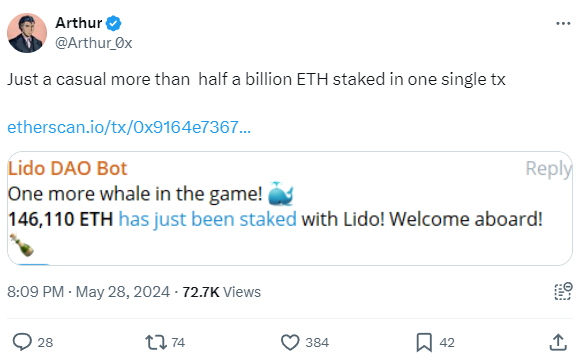Image resolution: width=577 pixels, height=360 pixels.
Task: Open the Lido DAO Bot name
Action: (x=68, y=169)
